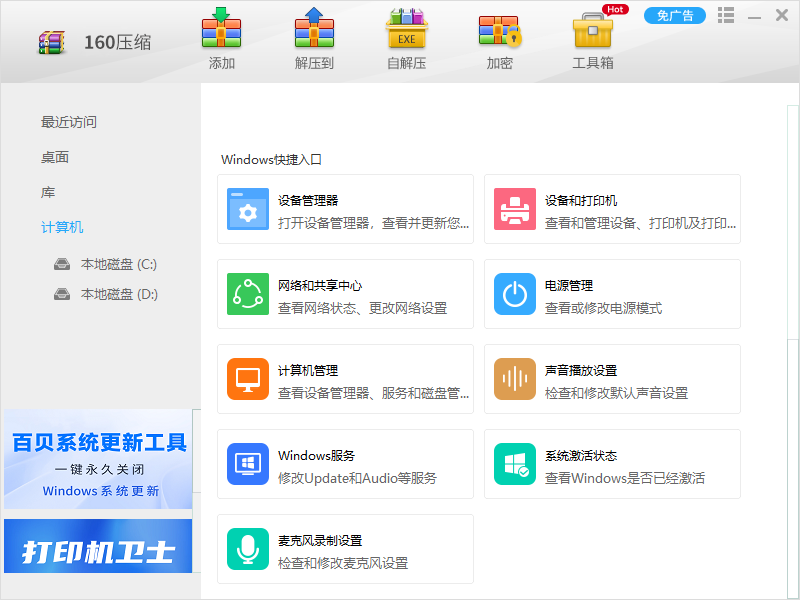800x600 pixels.
Task: Click the 加密 (Encrypt) lock toolbar icon
Action: [x=499, y=31]
